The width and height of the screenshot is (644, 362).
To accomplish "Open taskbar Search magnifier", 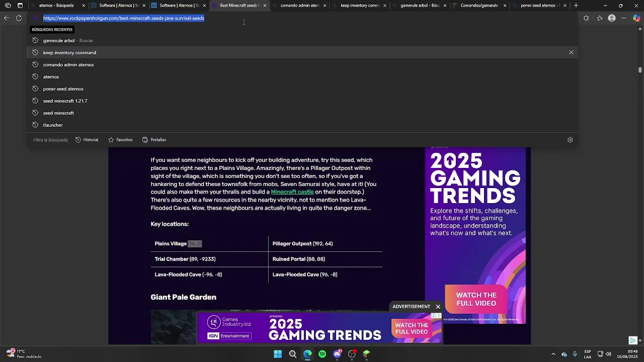I will click(x=292, y=354).
